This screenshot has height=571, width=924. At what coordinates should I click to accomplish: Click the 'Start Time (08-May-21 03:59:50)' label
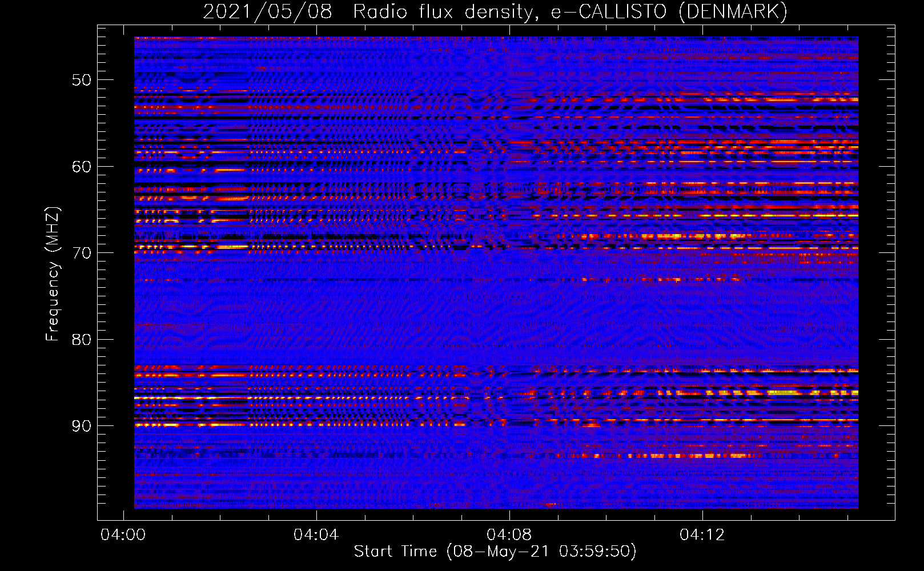click(495, 552)
